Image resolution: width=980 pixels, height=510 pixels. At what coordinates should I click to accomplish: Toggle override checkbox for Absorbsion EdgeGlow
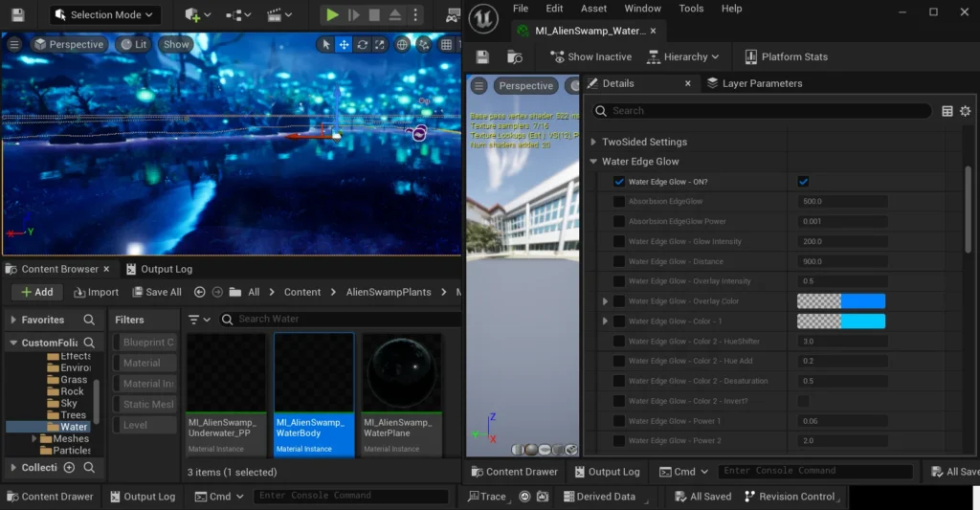(618, 202)
